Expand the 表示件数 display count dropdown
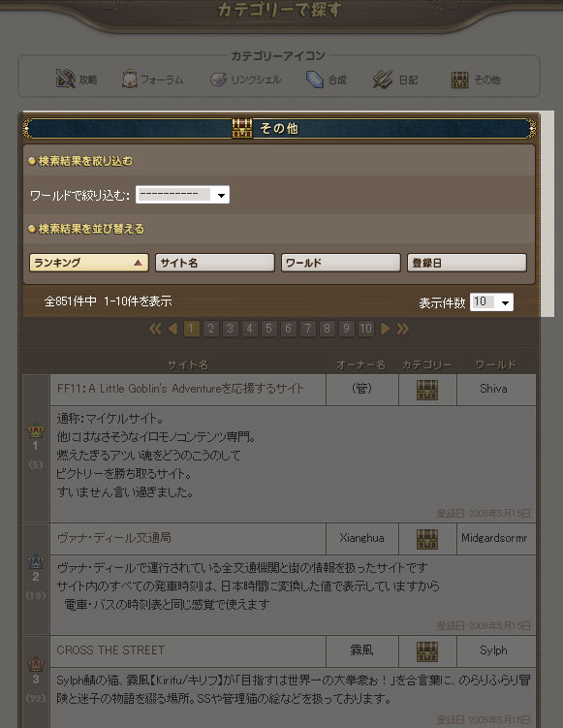This screenshot has width=563, height=728. [x=491, y=302]
